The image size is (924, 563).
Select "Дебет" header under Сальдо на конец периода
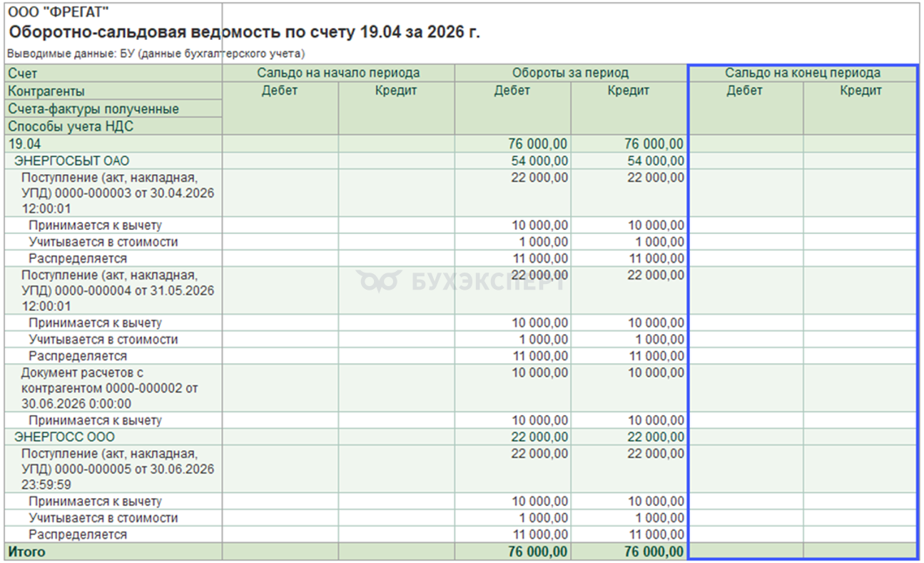tap(745, 91)
